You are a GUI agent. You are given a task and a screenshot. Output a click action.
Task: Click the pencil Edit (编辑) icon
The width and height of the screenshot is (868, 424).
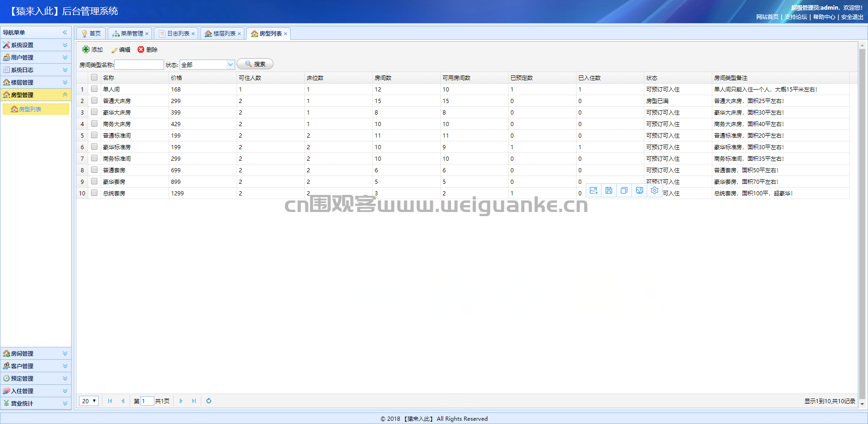(115, 50)
